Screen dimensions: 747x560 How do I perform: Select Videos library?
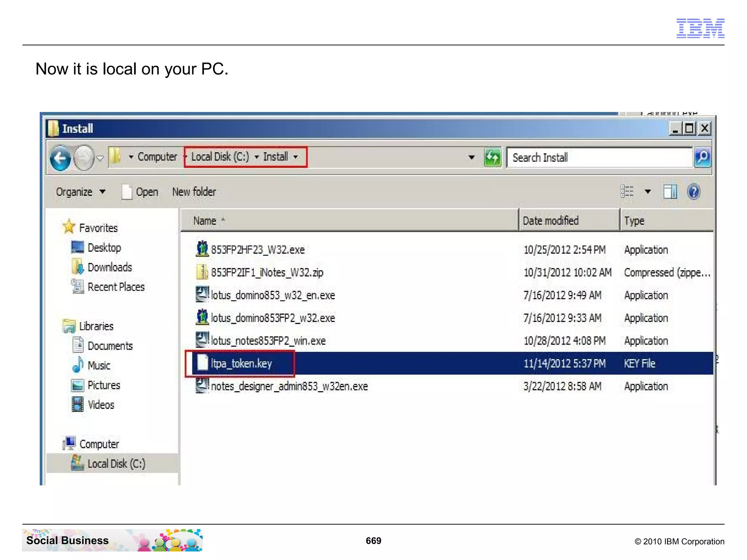tap(101, 405)
